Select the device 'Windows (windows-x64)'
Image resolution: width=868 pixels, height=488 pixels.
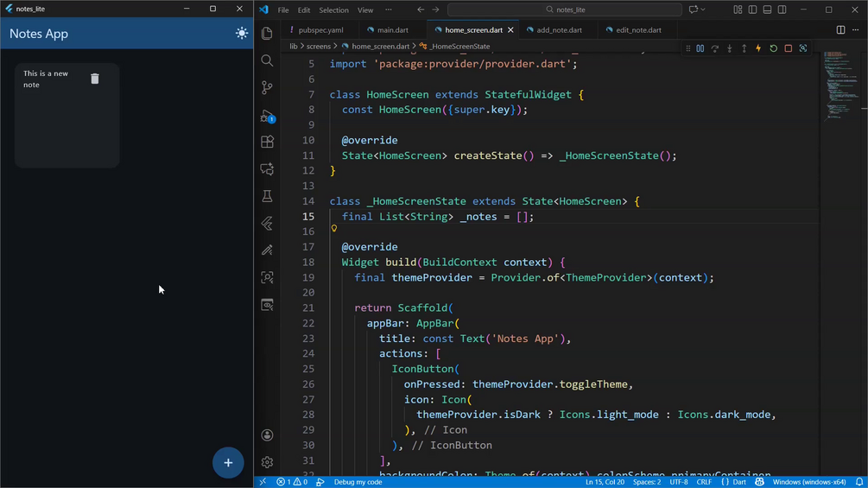pos(808,482)
